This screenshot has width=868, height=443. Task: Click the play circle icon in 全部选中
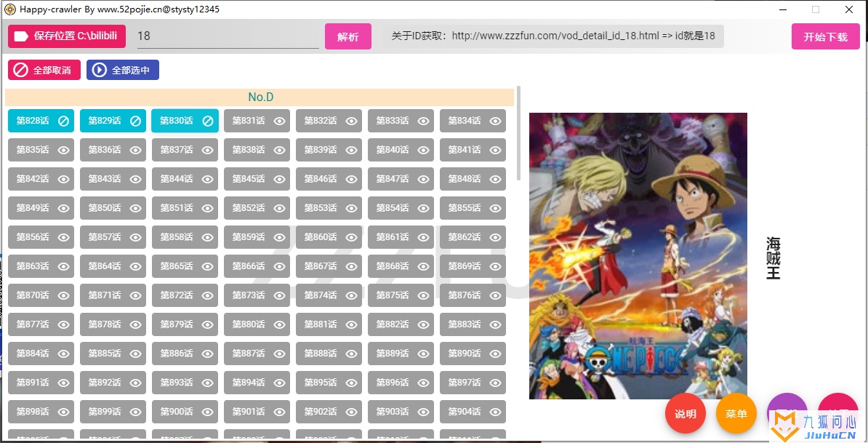[99, 70]
